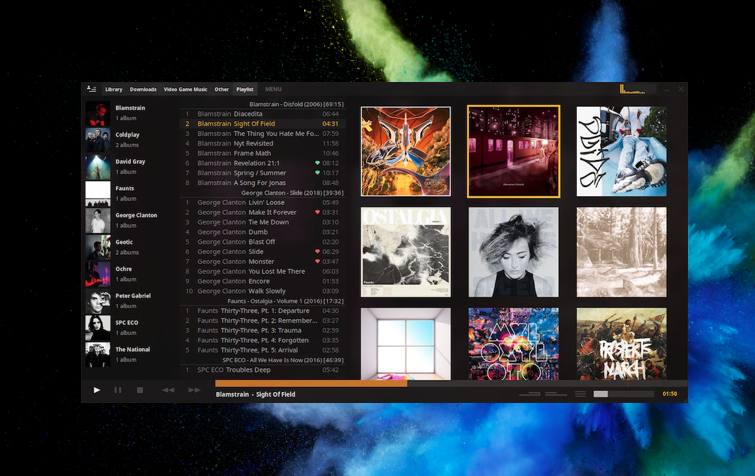The image size is (755, 476).
Task: Switch to the Downloads playlist tab
Action: click(143, 89)
